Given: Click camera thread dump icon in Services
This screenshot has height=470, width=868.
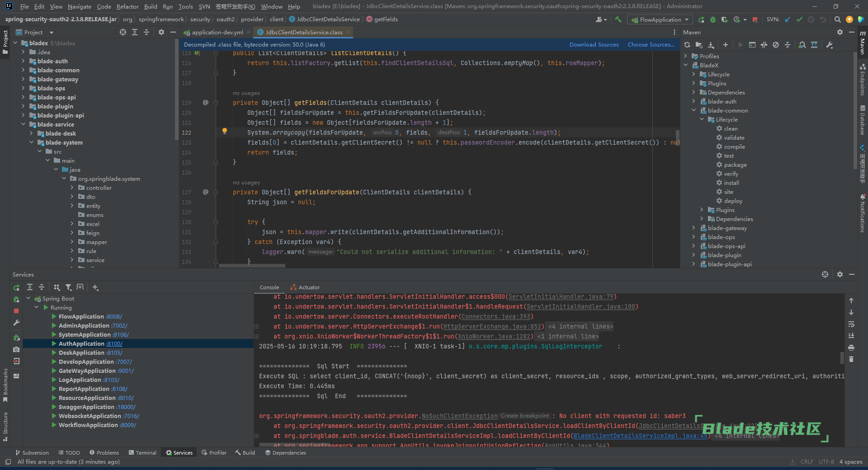Looking at the screenshot, I should [16, 349].
